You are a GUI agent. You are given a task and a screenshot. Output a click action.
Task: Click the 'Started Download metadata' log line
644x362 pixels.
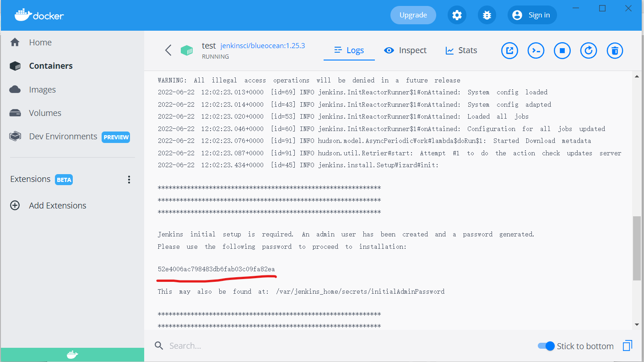[374, 141]
